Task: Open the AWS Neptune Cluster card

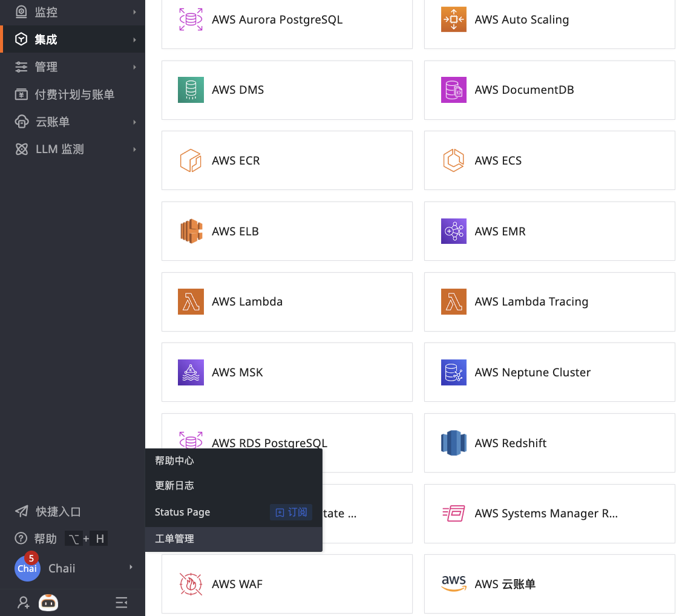Action: coord(549,372)
